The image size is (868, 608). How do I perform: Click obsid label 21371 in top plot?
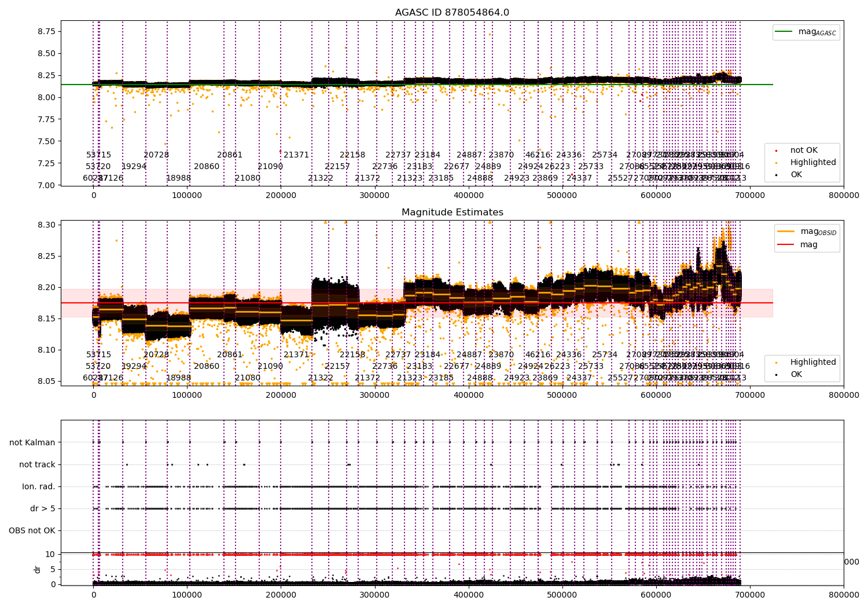click(x=296, y=155)
